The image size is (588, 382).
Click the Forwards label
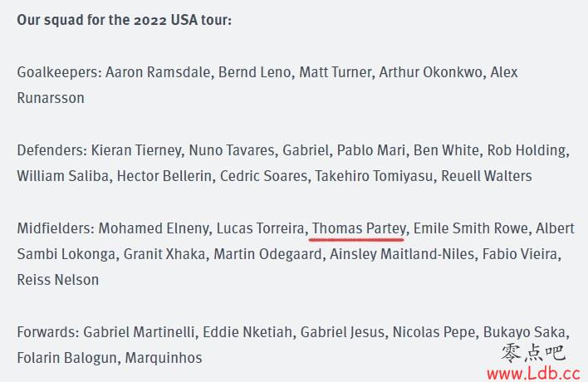click(x=48, y=332)
